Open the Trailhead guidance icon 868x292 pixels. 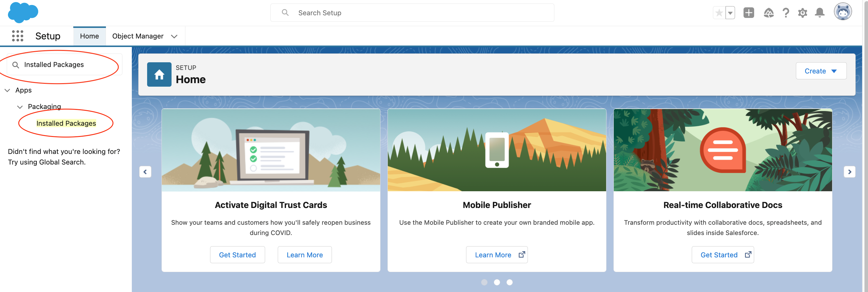tap(768, 13)
